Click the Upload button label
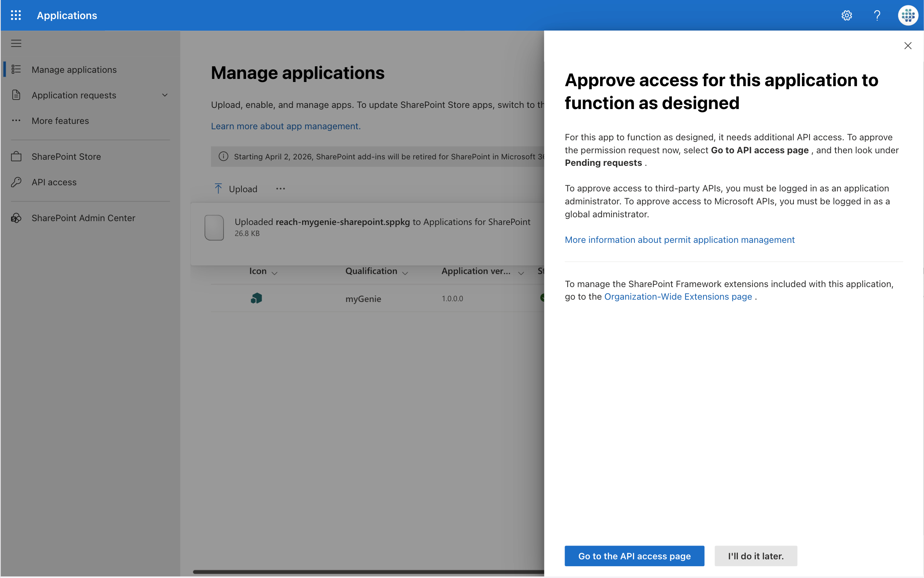Screen dimensions: 924x578 click(243, 189)
